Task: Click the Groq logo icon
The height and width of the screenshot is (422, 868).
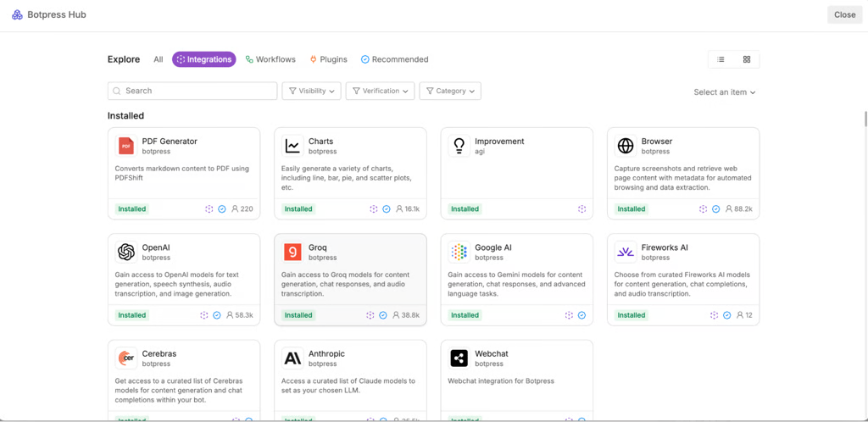Action: coord(292,253)
